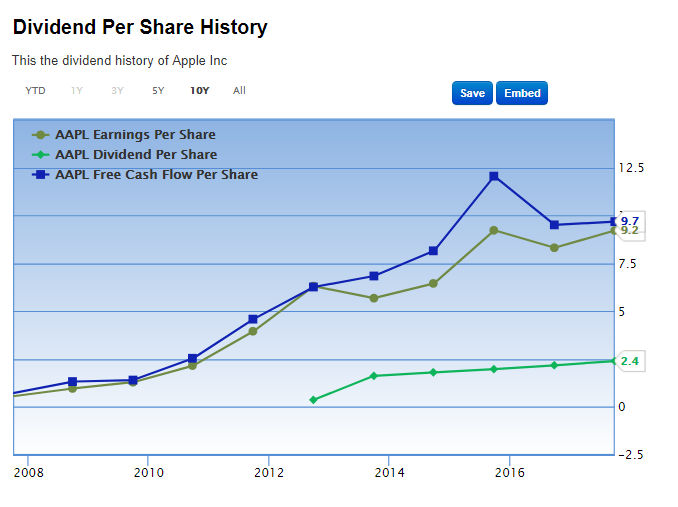Click the first Dividend Per Share data point

coord(313,400)
